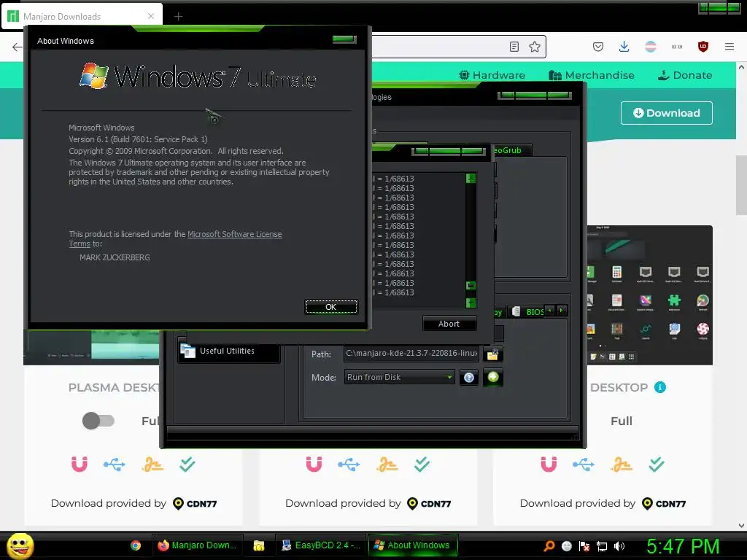
Task: Open Chrome from the taskbar
Action: [x=136, y=545]
